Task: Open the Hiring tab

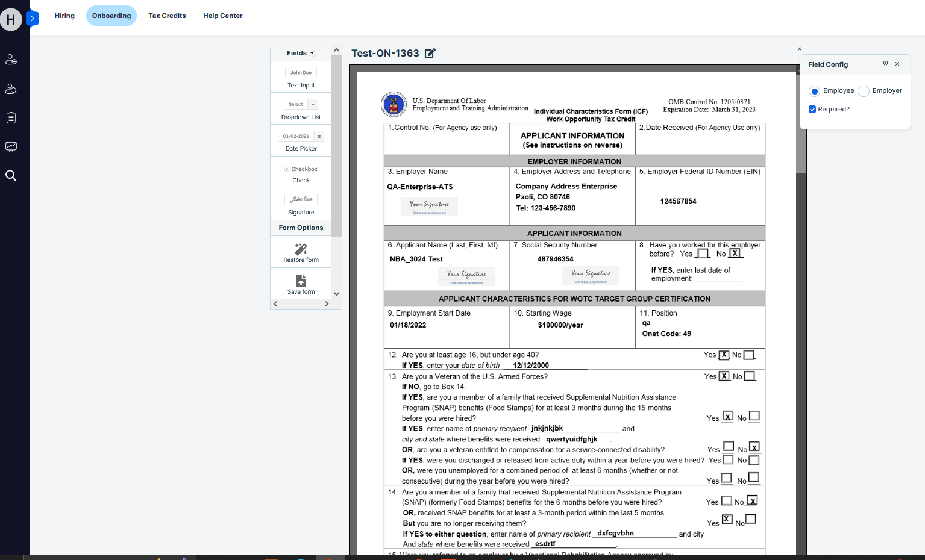Action: tap(64, 16)
